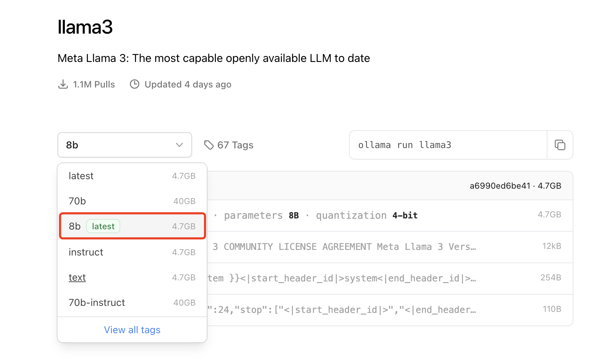Viewport: 593px width, 364px height.
Task: Select the 8b latest tag entry
Action: click(132, 226)
